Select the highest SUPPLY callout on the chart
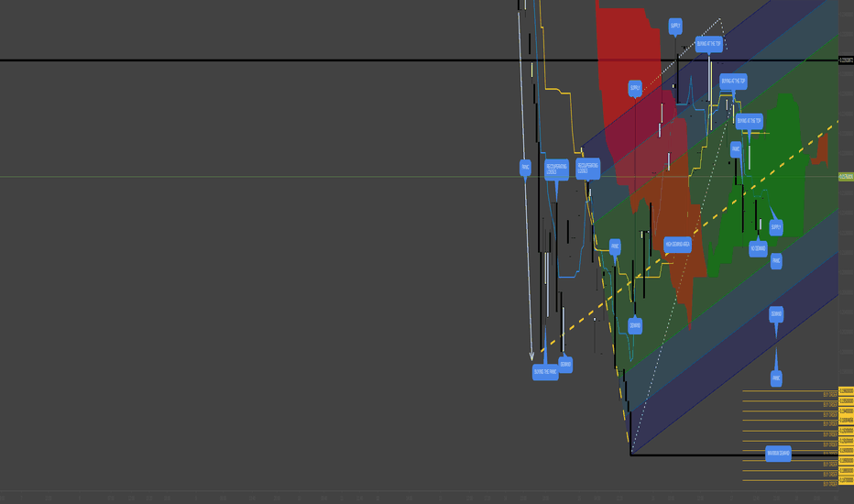854x504 pixels. [675, 26]
